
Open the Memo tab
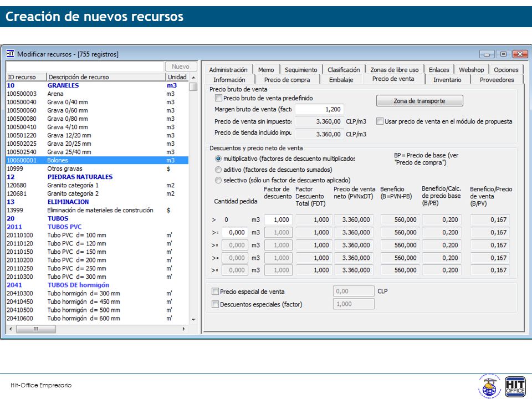click(x=266, y=70)
